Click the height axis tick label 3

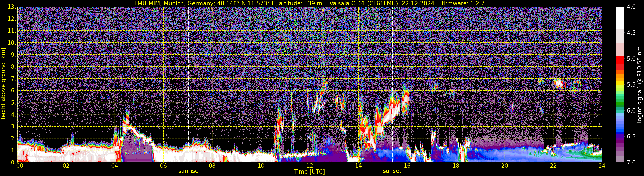point(13,127)
